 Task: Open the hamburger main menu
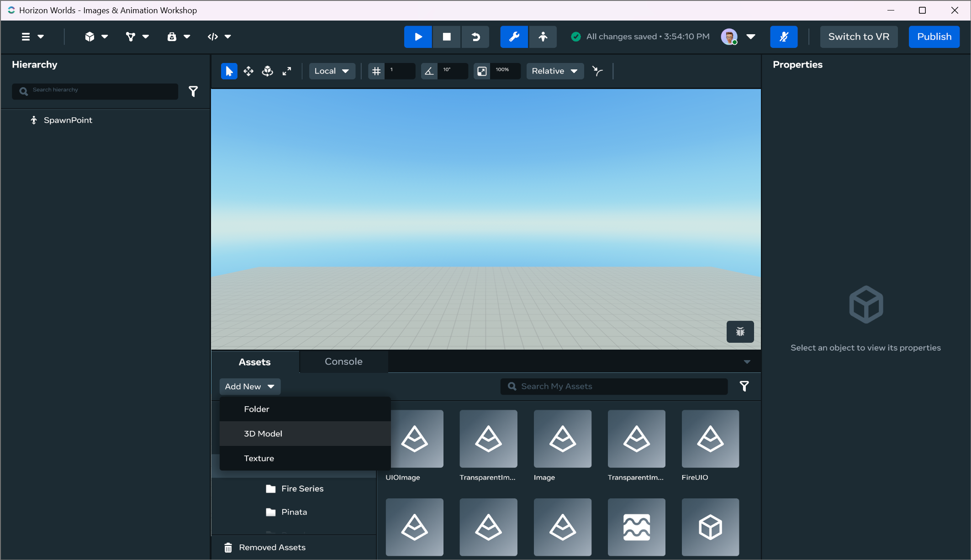pyautogui.click(x=32, y=37)
